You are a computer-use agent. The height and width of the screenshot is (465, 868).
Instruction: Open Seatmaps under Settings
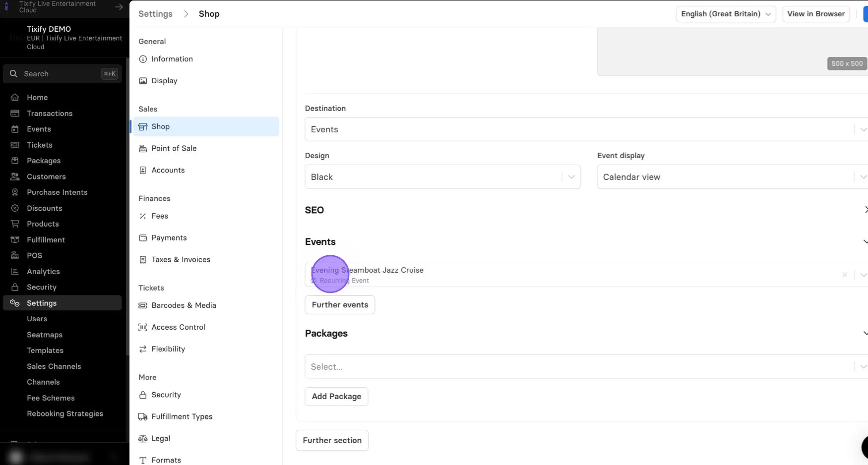click(x=45, y=335)
